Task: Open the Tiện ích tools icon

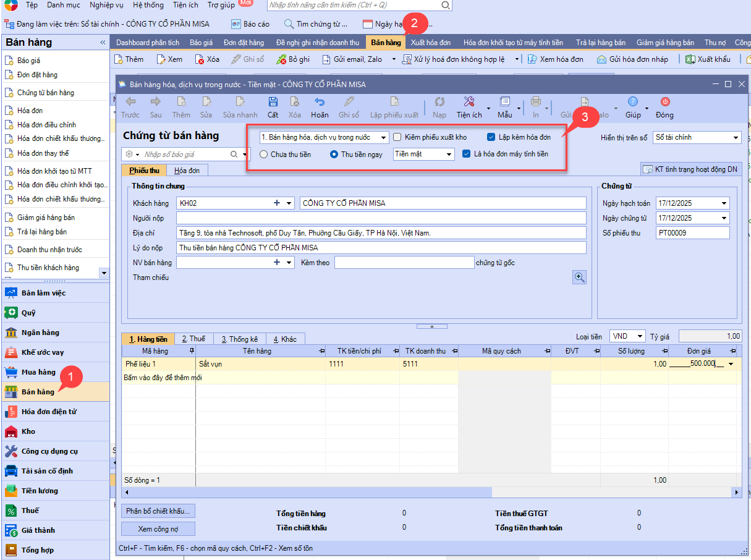Action: click(469, 102)
